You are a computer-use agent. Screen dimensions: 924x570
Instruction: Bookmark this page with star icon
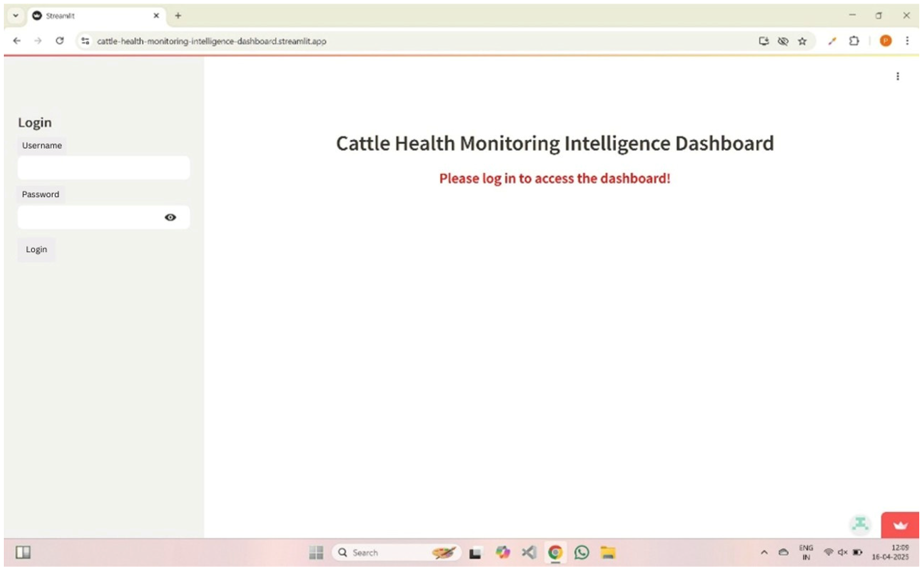coord(803,41)
